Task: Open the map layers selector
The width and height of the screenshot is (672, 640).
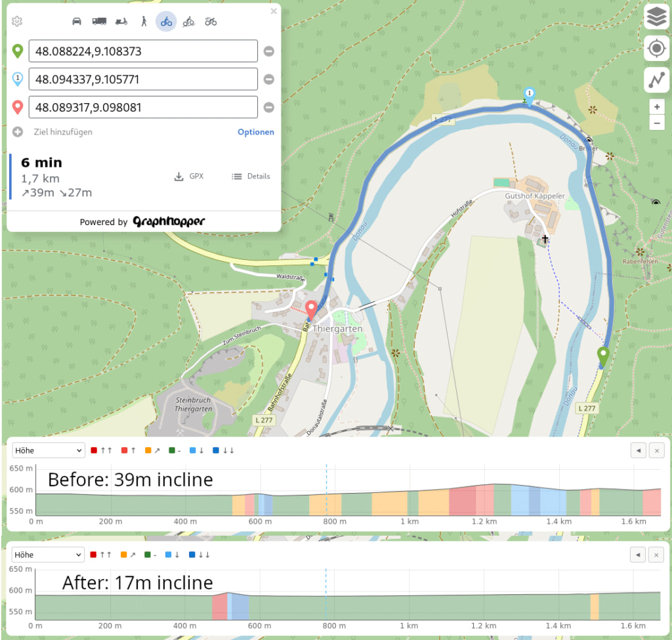Action: coord(656,17)
